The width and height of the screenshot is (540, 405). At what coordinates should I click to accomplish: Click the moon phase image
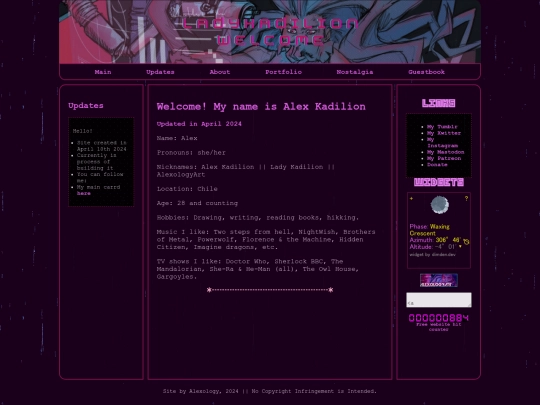click(440, 205)
